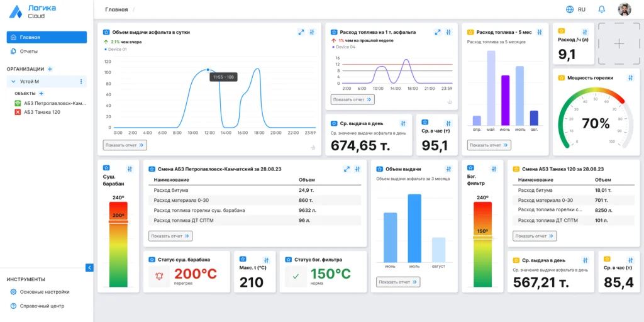
Task: Click chart icon in Объем выдачи асфальта card corner
Action: [x=313, y=147]
